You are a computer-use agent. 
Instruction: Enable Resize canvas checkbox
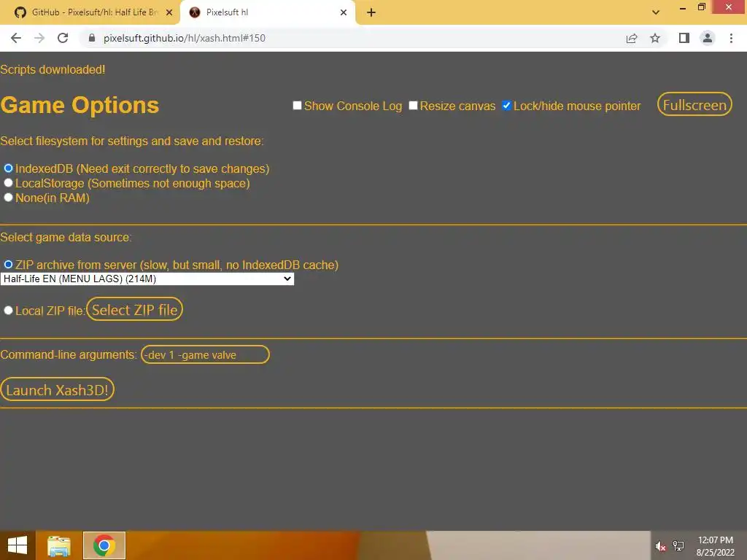(x=413, y=105)
